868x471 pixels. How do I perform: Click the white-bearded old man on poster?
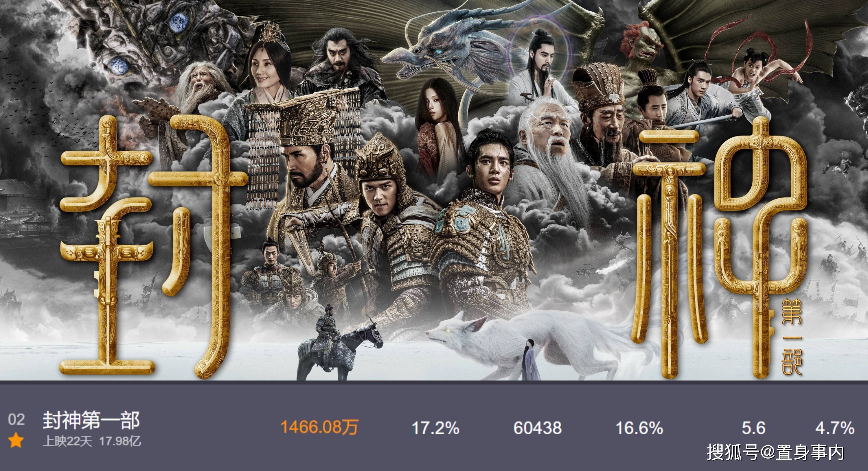coord(553,145)
